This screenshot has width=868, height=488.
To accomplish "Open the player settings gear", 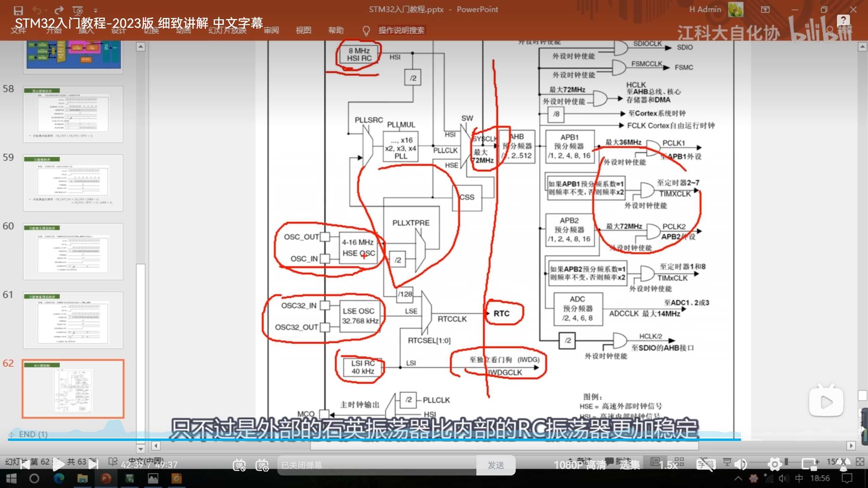I will tap(775, 464).
